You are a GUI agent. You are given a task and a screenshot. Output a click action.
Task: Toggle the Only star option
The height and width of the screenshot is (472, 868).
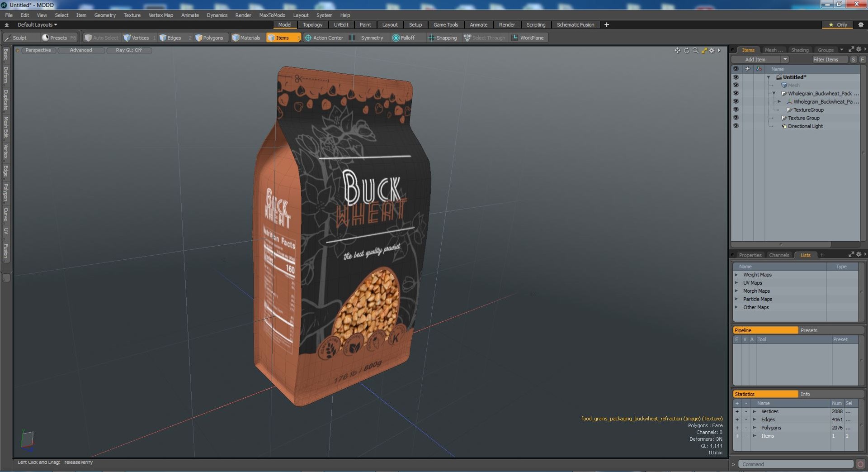838,25
